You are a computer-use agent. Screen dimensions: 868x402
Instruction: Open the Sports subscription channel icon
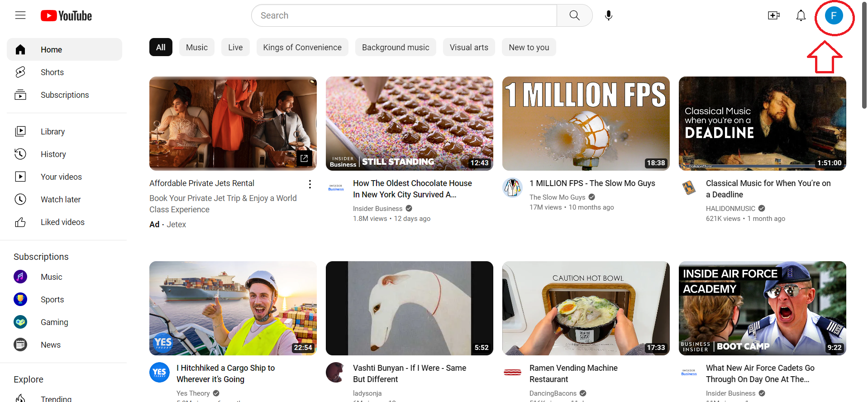[20, 299]
